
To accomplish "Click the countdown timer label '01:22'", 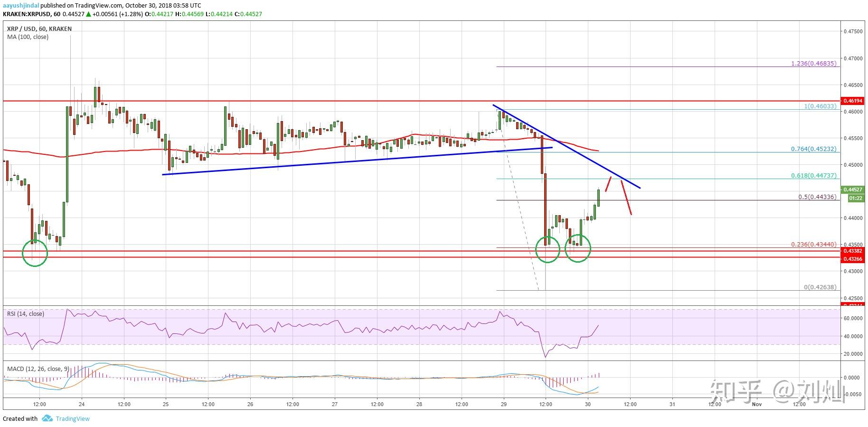I will [856, 198].
